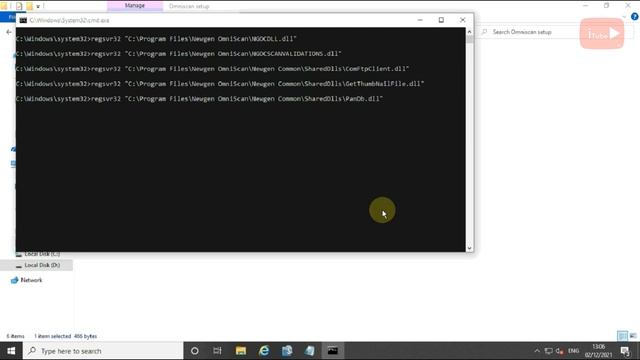Click the '6 items' status bar text

point(15,336)
